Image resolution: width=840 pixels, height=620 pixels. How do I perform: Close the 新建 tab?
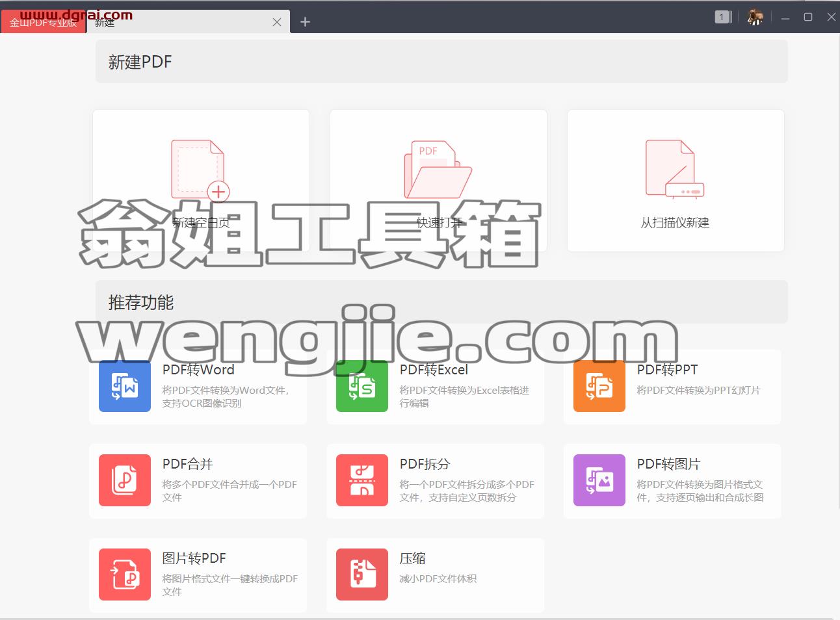[x=277, y=22]
